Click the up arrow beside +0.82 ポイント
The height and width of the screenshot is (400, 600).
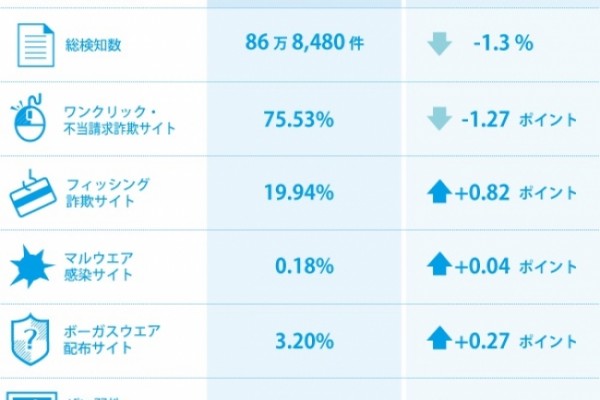[439, 191]
